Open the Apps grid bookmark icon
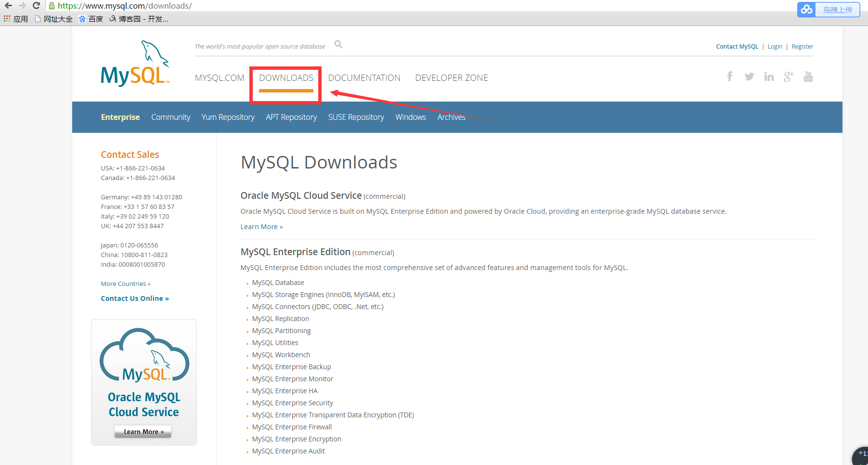The height and width of the screenshot is (465, 868). tap(7, 19)
